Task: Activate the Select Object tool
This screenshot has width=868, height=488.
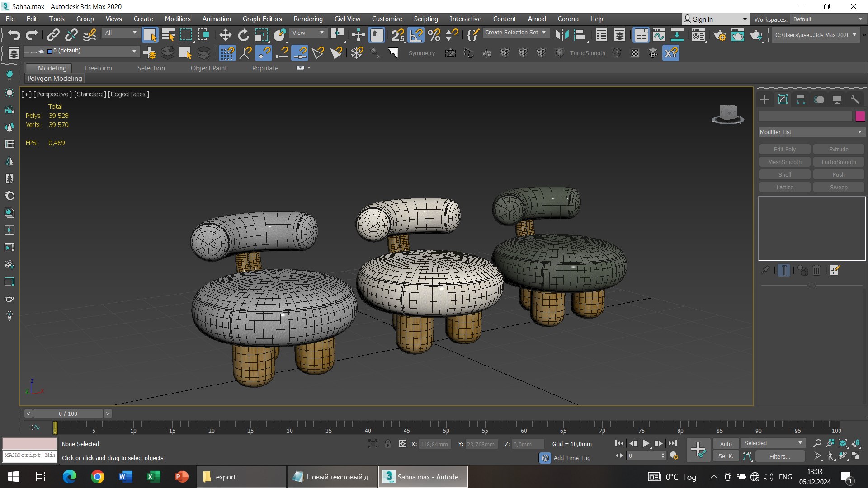Action: pos(150,35)
